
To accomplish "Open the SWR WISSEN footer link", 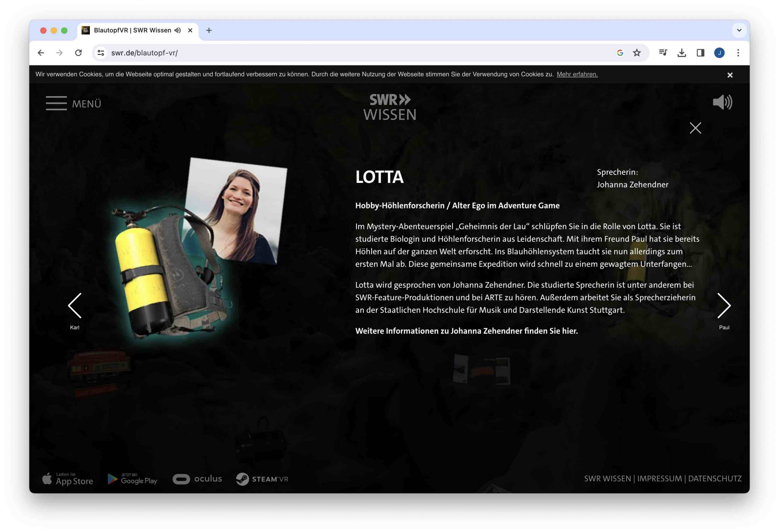I will 607,478.
